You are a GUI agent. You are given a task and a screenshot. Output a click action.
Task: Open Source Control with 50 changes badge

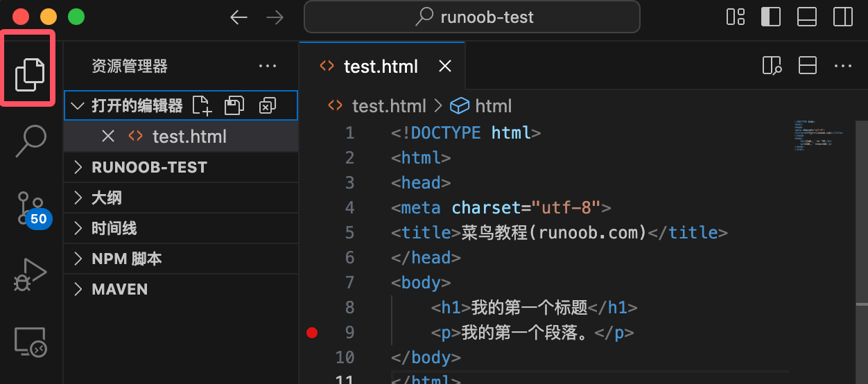coord(31,208)
